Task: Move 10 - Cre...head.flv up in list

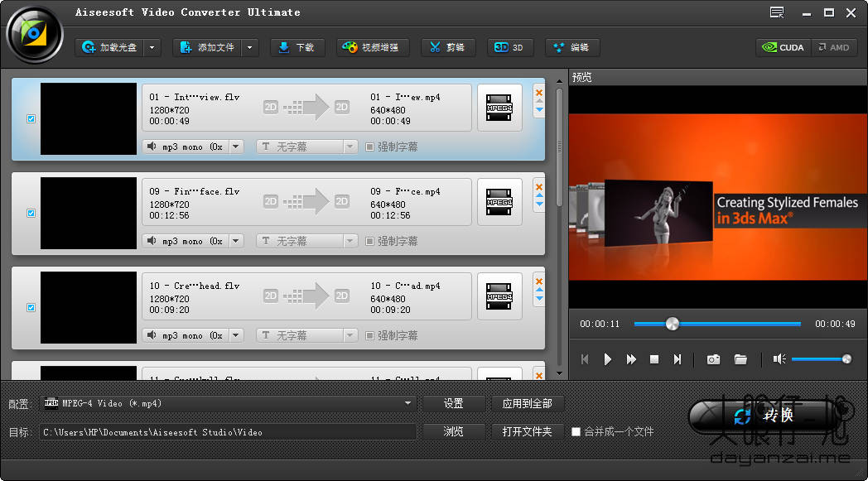Action: [539, 290]
